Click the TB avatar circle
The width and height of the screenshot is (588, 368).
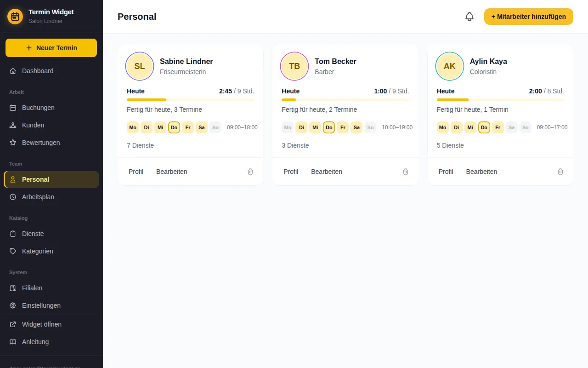294,66
